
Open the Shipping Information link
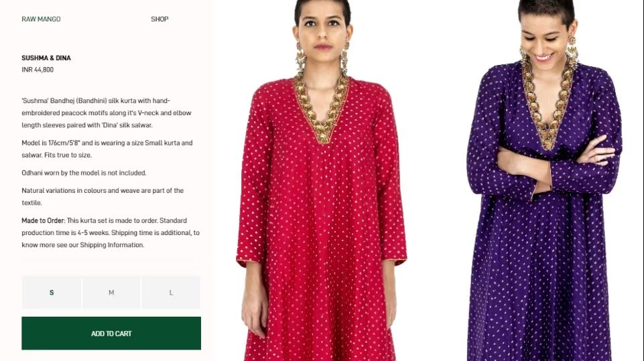(112, 244)
